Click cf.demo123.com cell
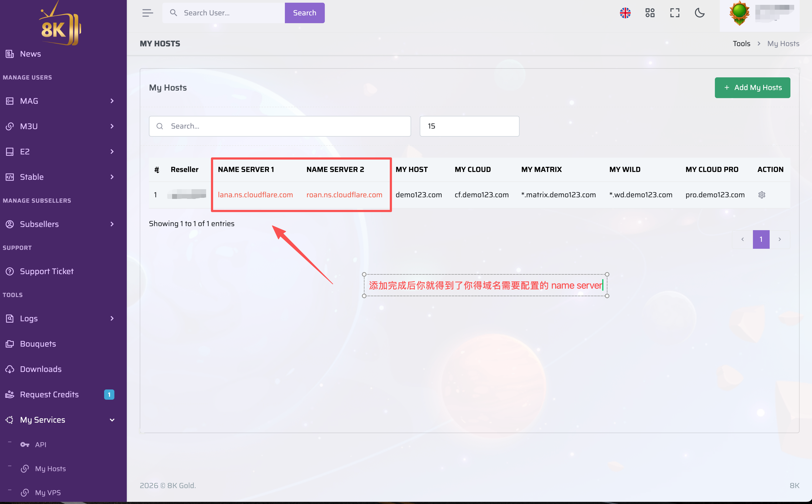812x504 pixels. pyautogui.click(x=481, y=195)
